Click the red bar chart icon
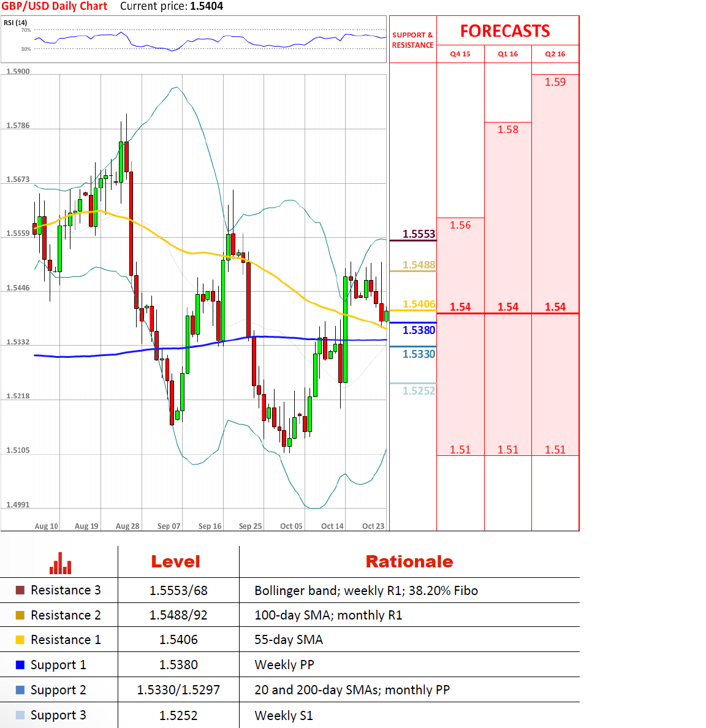Screen dimensions: 706x728 point(61,563)
